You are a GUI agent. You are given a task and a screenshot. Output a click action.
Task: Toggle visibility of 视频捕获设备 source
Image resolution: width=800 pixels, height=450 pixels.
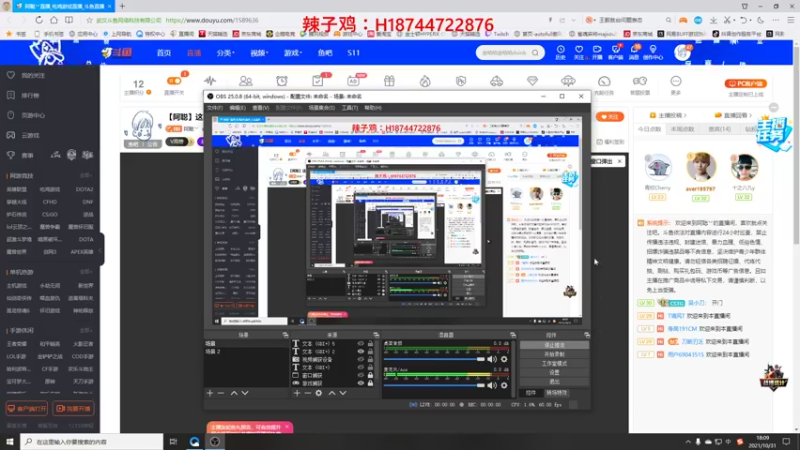click(361, 359)
